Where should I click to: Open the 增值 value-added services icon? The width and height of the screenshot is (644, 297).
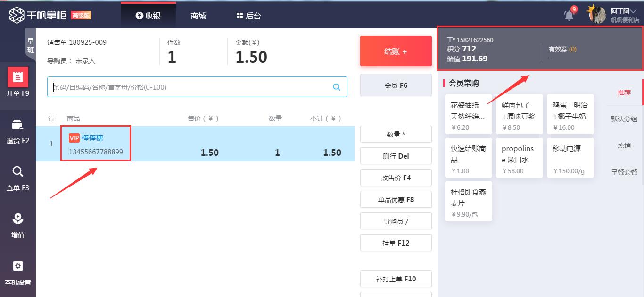18,219
